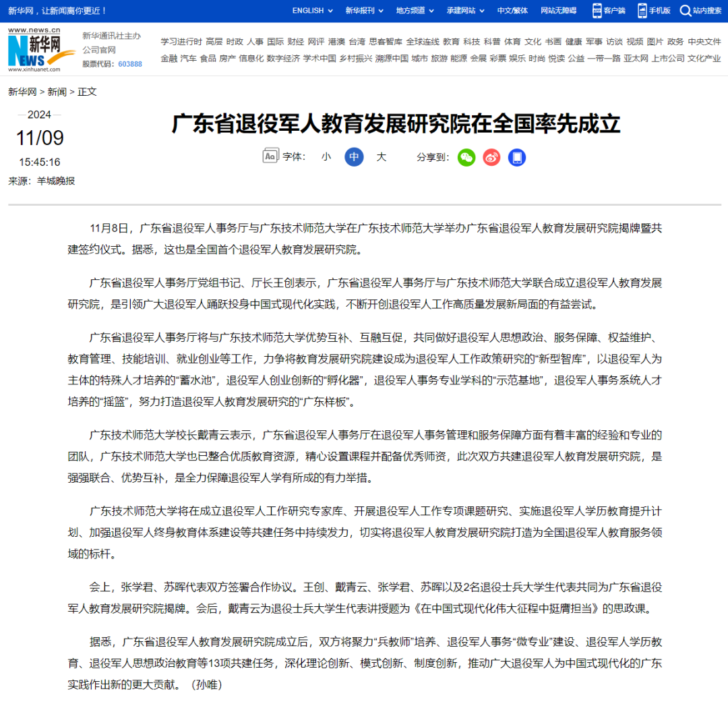The image size is (728, 702).
Task: Switch to 中文/繁体 traditional Chinese
Action: click(x=512, y=11)
